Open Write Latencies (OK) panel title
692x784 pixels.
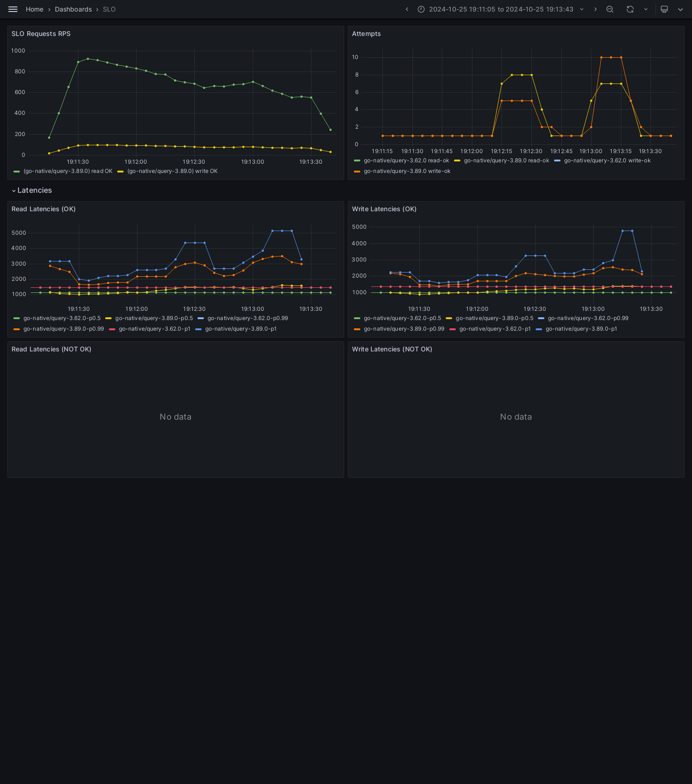(x=384, y=209)
